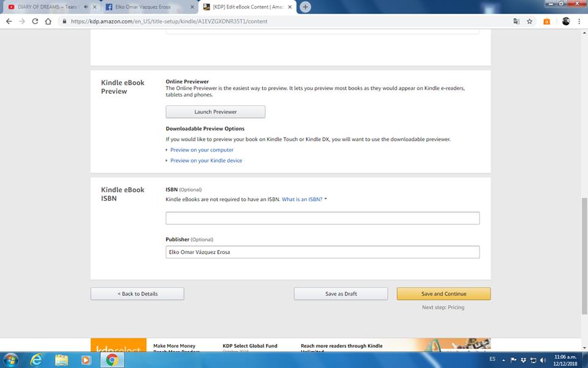Click Save as Draft button
Viewport: 588px width, 368px height.
(x=341, y=294)
